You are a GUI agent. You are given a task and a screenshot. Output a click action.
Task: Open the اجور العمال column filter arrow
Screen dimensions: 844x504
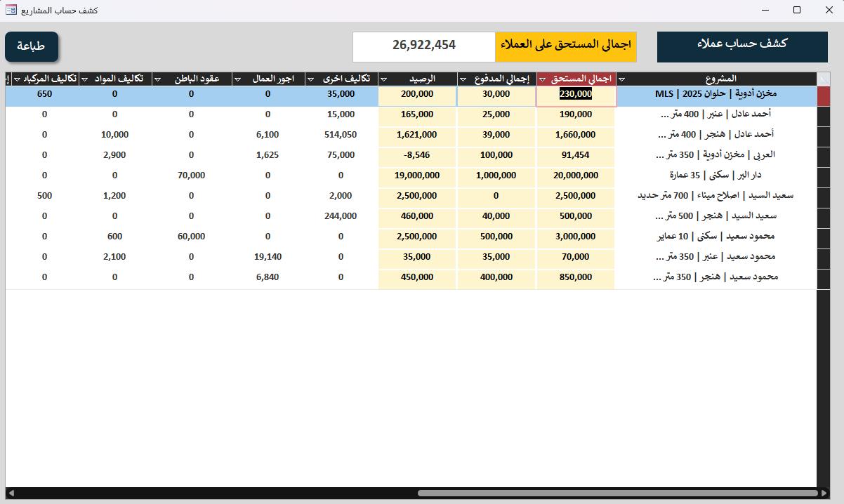point(237,79)
